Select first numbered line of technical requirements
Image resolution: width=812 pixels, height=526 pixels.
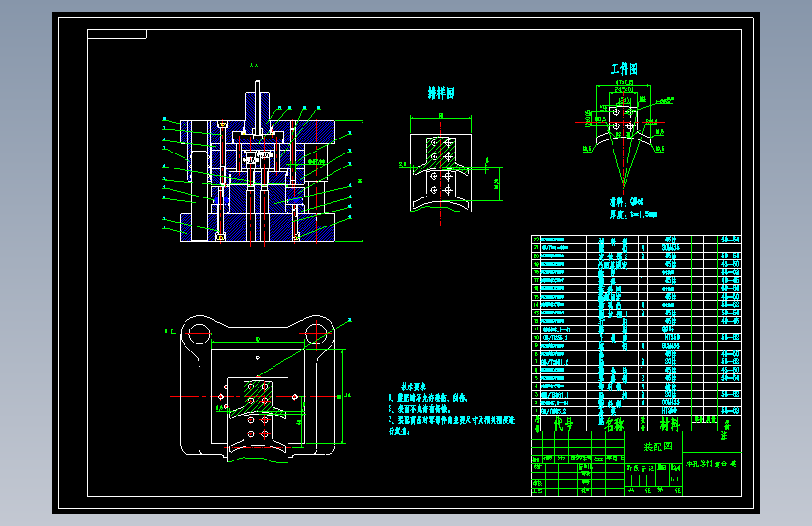[428, 398]
